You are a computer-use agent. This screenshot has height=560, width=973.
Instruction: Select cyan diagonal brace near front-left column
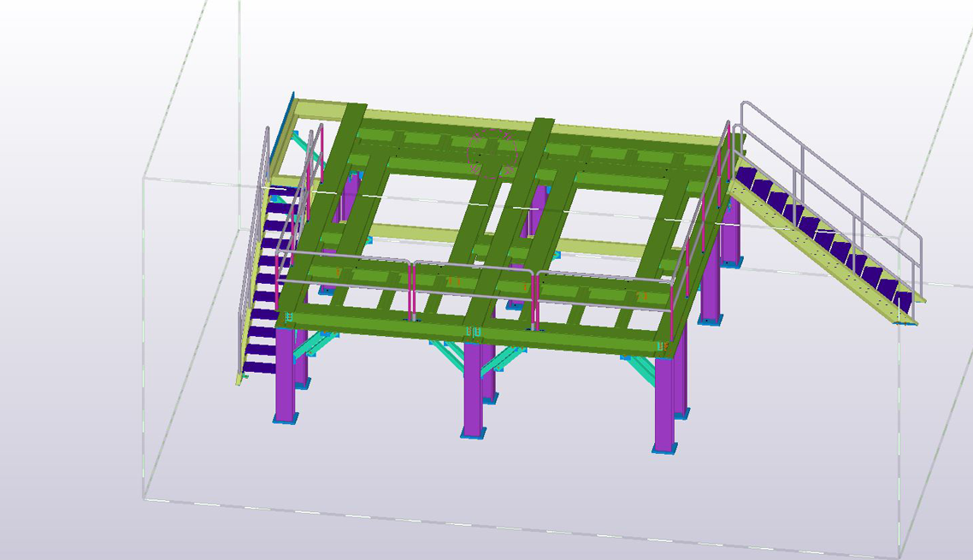pos(313,345)
